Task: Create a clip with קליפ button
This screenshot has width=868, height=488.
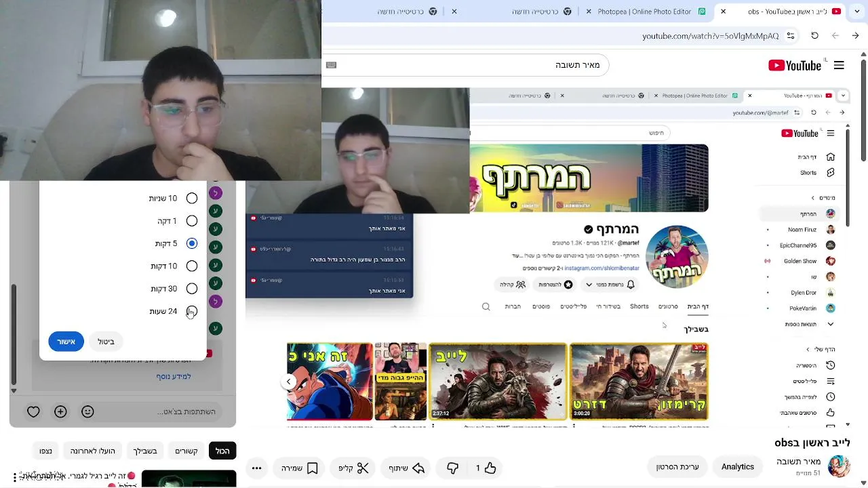Action: tap(354, 468)
